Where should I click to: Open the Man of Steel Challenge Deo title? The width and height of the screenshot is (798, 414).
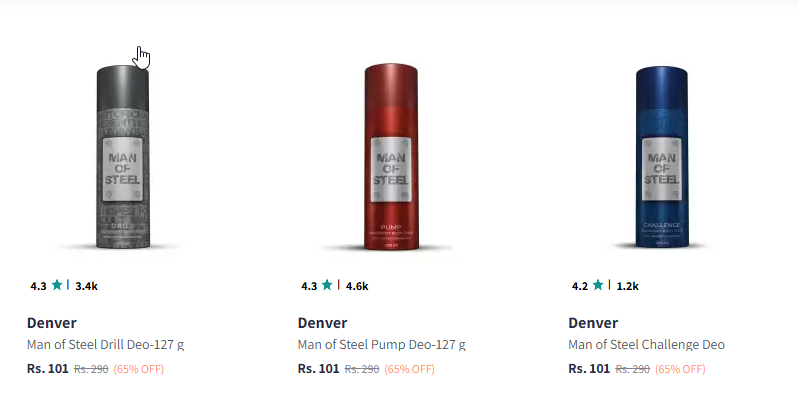point(646,345)
